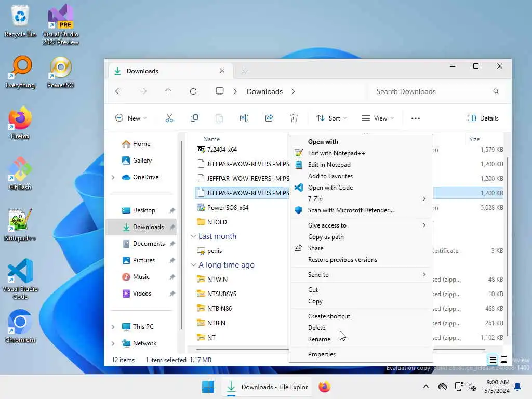Select the NTOLD folder
532x399 pixels.
point(217,222)
